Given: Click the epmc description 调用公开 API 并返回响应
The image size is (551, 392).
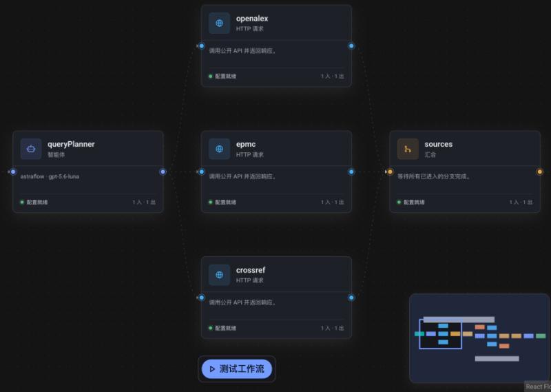Looking at the screenshot, I should pos(242,176).
